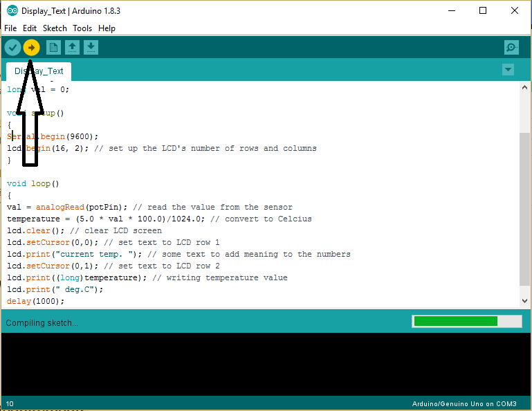Minimize the Arduino window
Image resolution: width=532 pixels, height=411 pixels.
point(452,11)
